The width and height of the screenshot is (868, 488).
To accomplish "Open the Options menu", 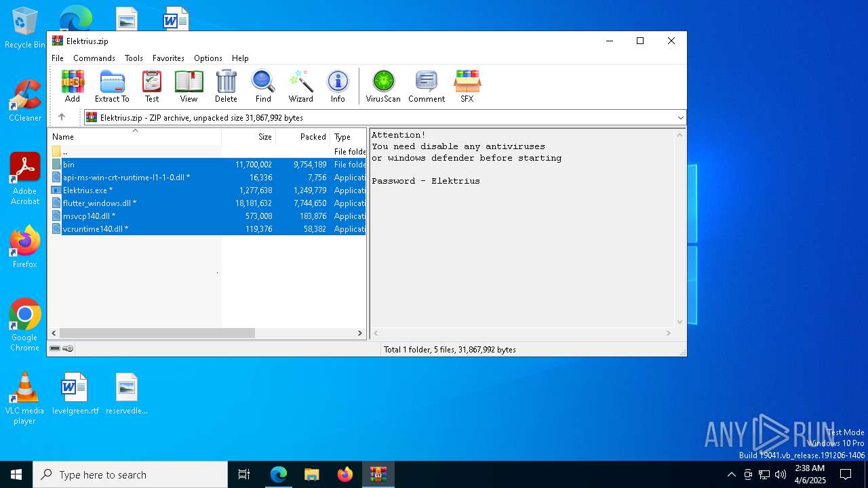I will [208, 58].
